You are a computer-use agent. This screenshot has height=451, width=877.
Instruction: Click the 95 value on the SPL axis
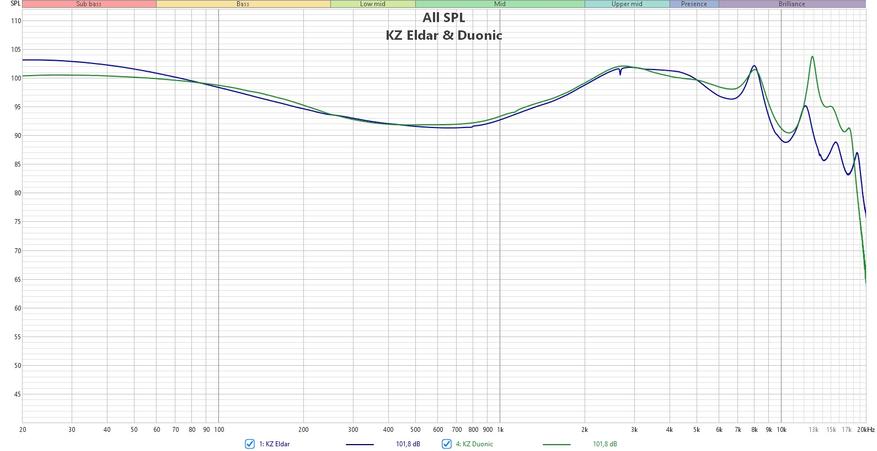point(16,107)
